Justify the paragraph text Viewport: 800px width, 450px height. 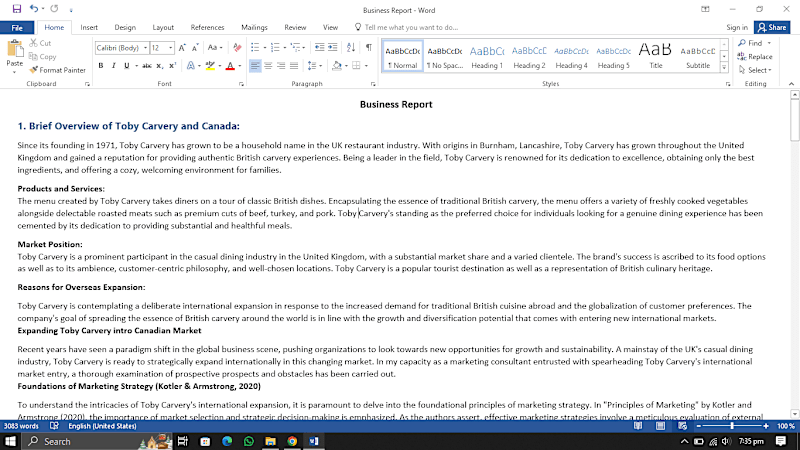click(x=294, y=66)
